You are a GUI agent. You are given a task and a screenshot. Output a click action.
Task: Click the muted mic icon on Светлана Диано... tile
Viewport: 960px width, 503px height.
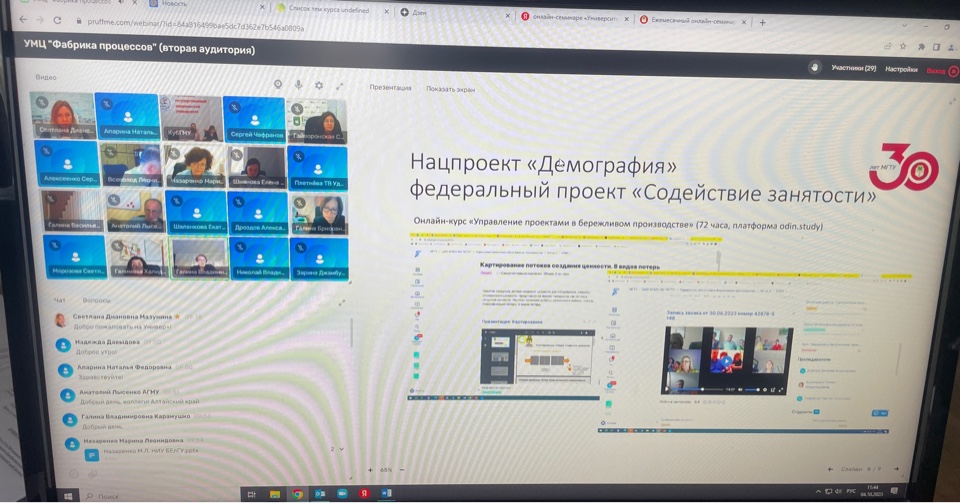[x=42, y=102]
